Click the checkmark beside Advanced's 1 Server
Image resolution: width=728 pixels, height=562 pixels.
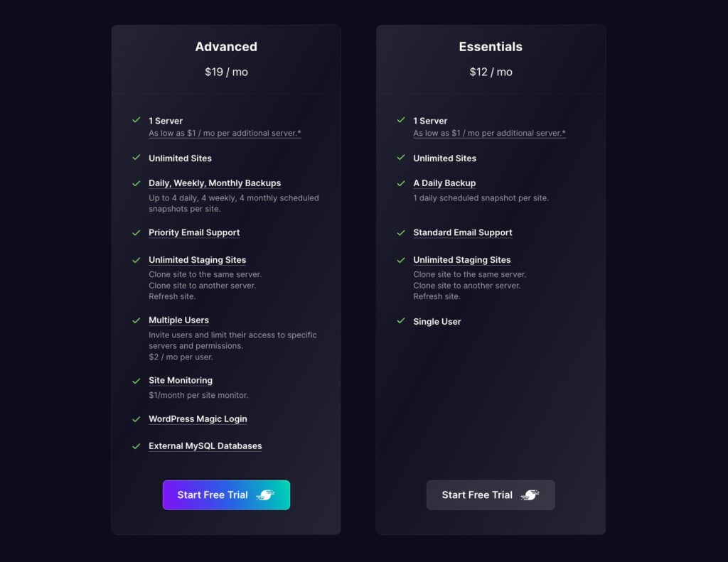135,121
